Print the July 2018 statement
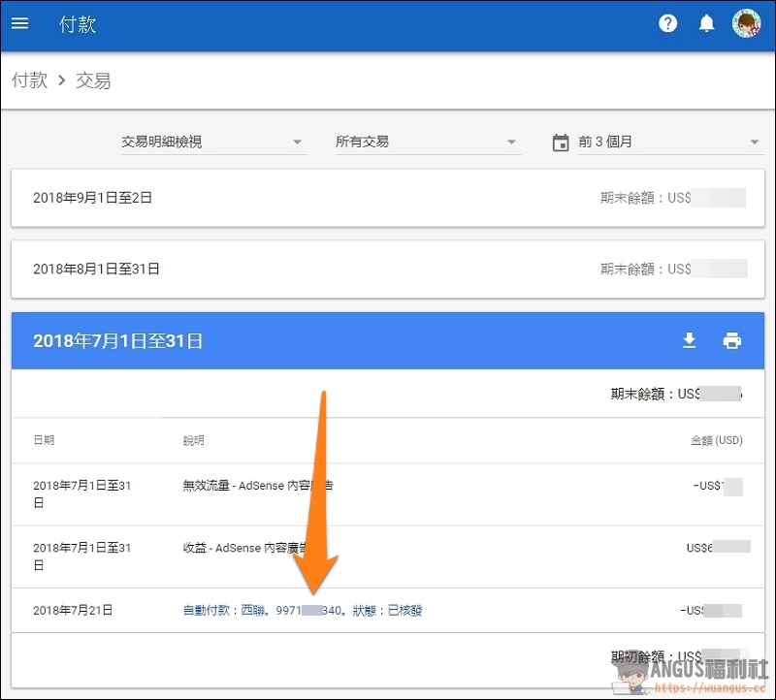The image size is (776, 700). [x=732, y=340]
